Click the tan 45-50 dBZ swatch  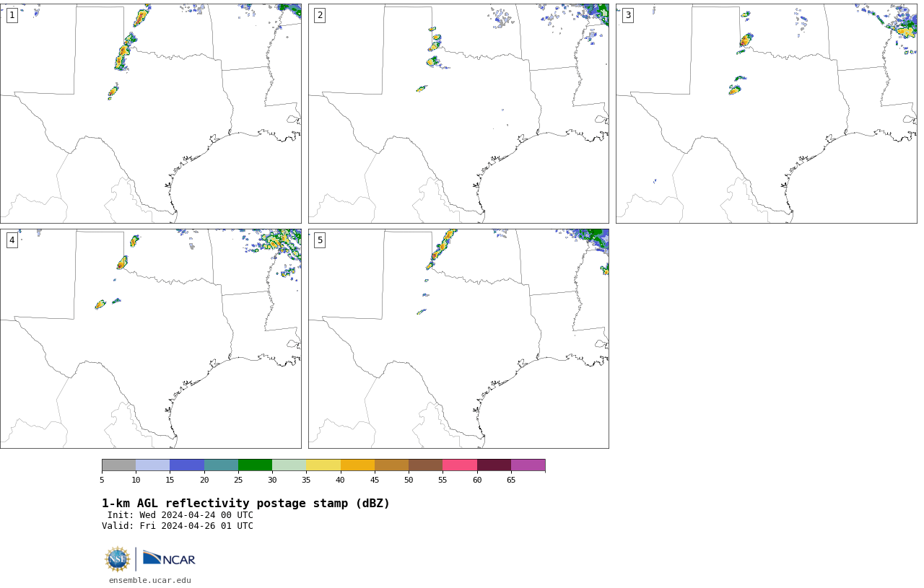(x=391, y=465)
